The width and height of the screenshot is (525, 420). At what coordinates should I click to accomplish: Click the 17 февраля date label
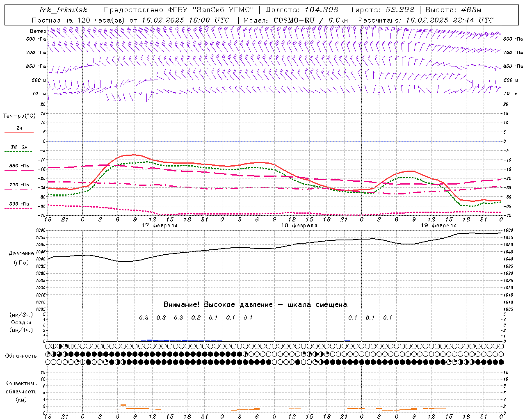[160, 226]
